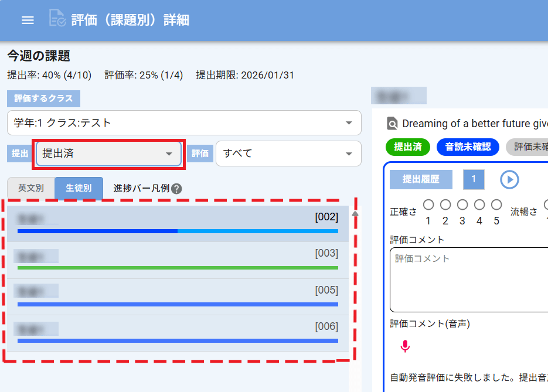Click the microphone to record a voice comment
The height and width of the screenshot is (392, 548).
[x=405, y=345]
